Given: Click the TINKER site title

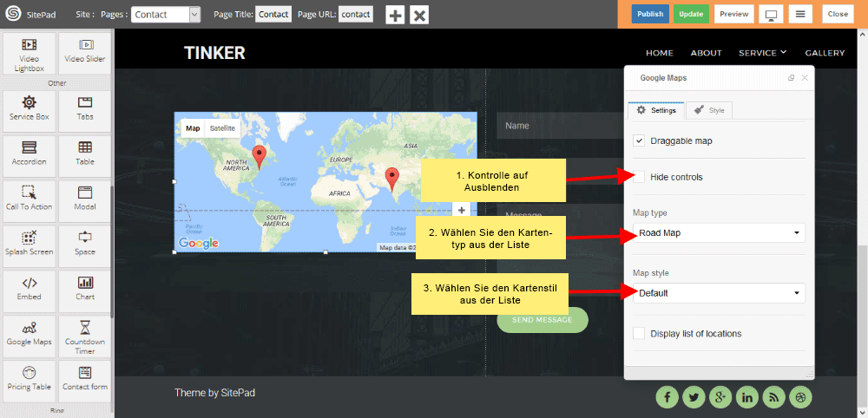Looking at the screenshot, I should 214,53.
